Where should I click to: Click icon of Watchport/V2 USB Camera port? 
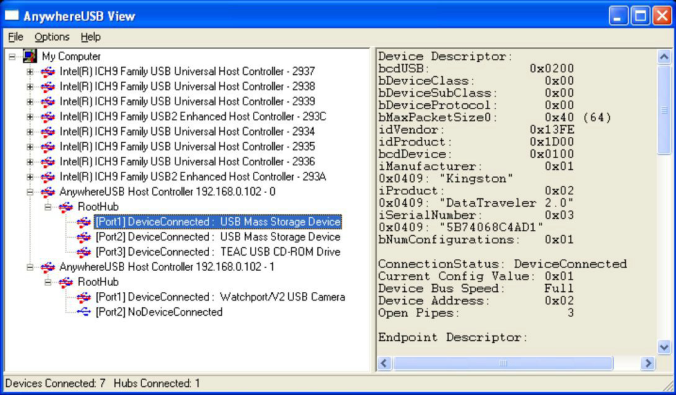pos(84,298)
